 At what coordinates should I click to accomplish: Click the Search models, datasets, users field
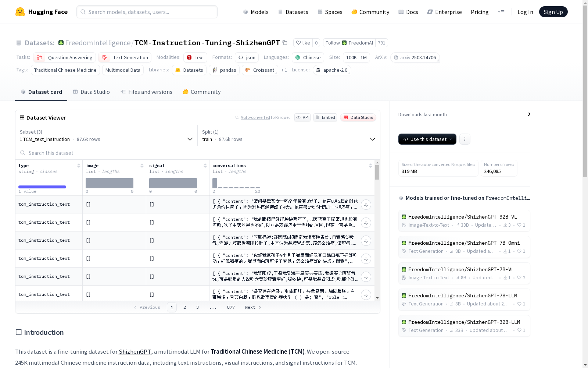click(x=147, y=12)
